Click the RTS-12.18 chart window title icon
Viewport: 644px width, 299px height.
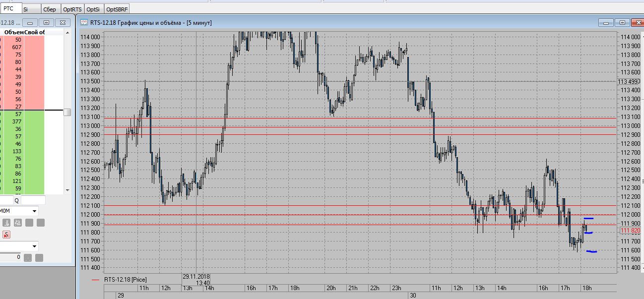84,22
